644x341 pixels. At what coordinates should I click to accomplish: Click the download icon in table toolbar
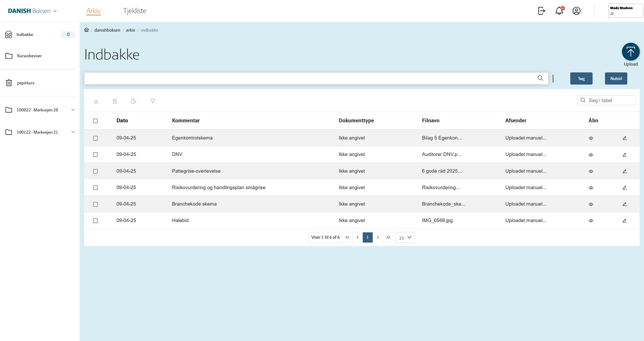point(96,101)
